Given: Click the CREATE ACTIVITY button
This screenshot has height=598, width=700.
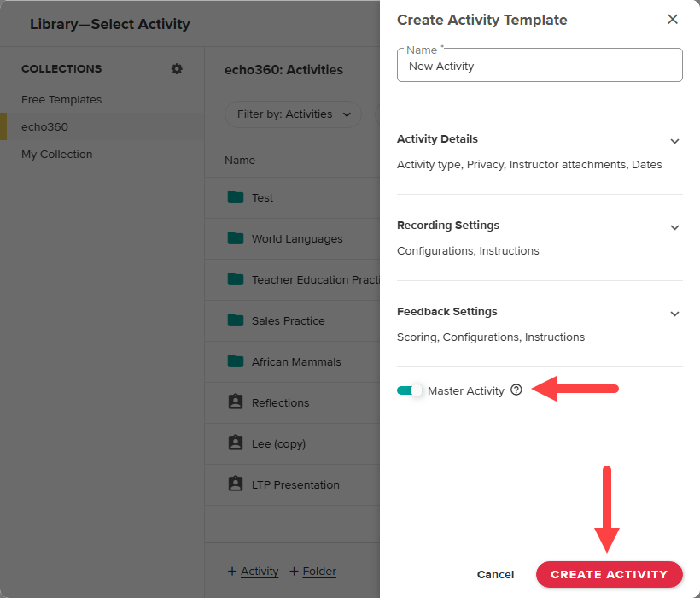Looking at the screenshot, I should pos(609,574).
